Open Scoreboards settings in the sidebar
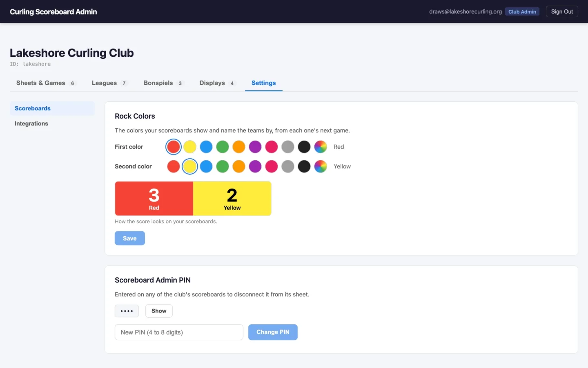The width and height of the screenshot is (588, 368). (x=52, y=108)
